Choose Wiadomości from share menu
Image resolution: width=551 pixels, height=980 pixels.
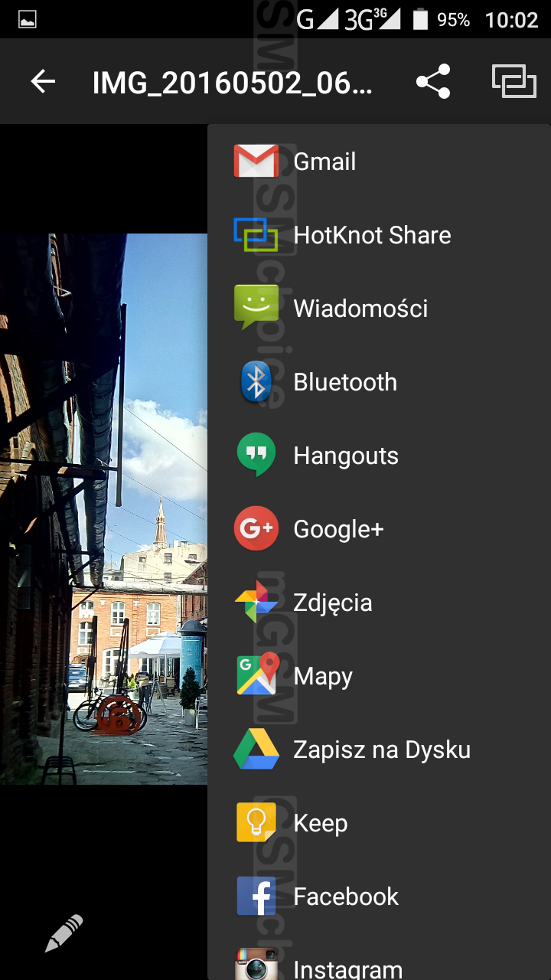[x=360, y=309]
